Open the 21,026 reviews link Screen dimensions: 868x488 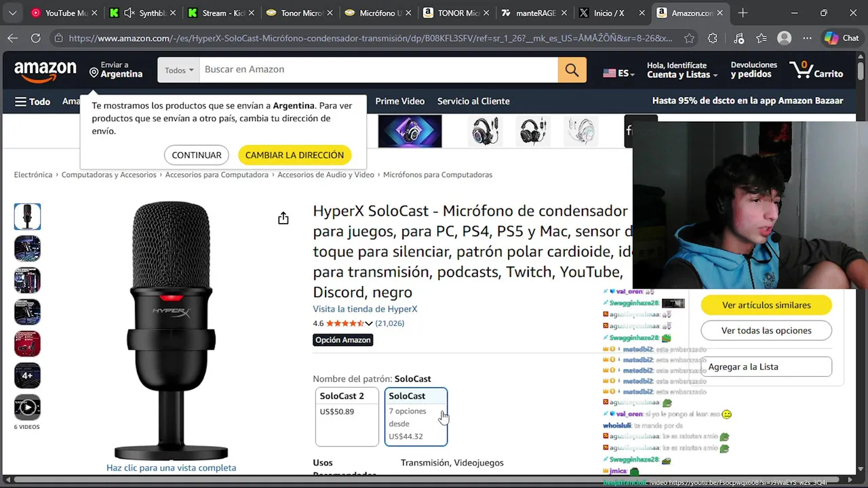[390, 323]
